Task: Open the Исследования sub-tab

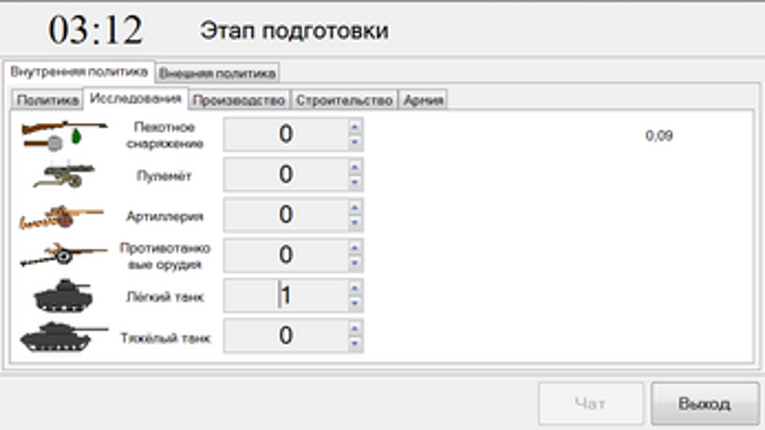Action: pyautogui.click(x=136, y=99)
